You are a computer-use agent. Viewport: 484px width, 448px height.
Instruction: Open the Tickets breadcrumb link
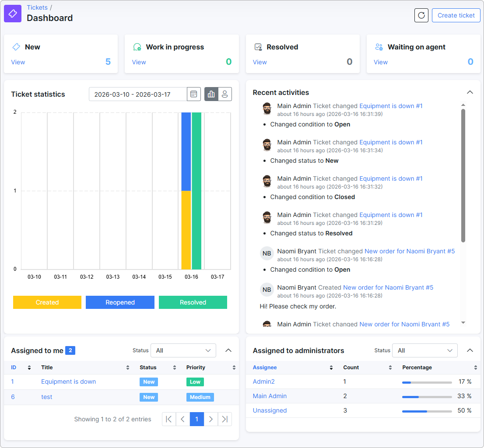[37, 7]
